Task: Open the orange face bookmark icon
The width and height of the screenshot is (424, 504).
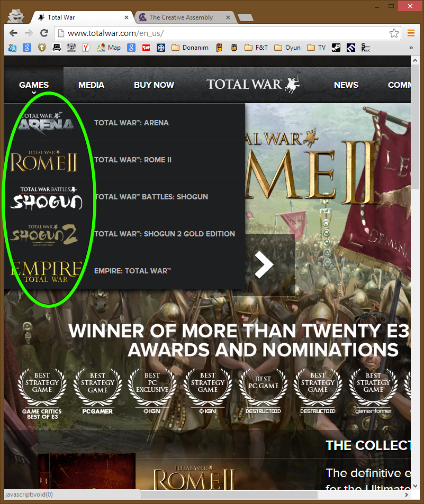Action: click(x=219, y=48)
